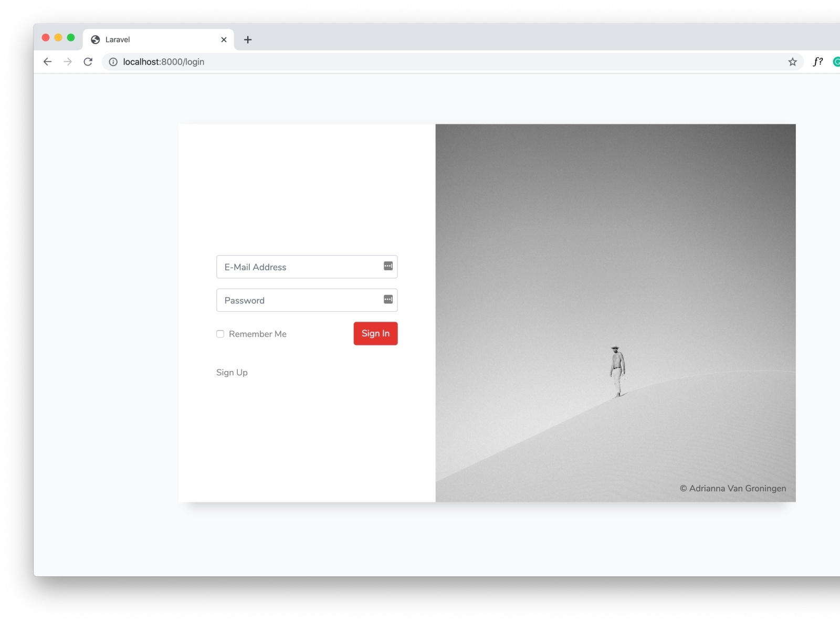Click the autofill icon in Password field
The width and height of the screenshot is (840, 623).
[x=388, y=299]
